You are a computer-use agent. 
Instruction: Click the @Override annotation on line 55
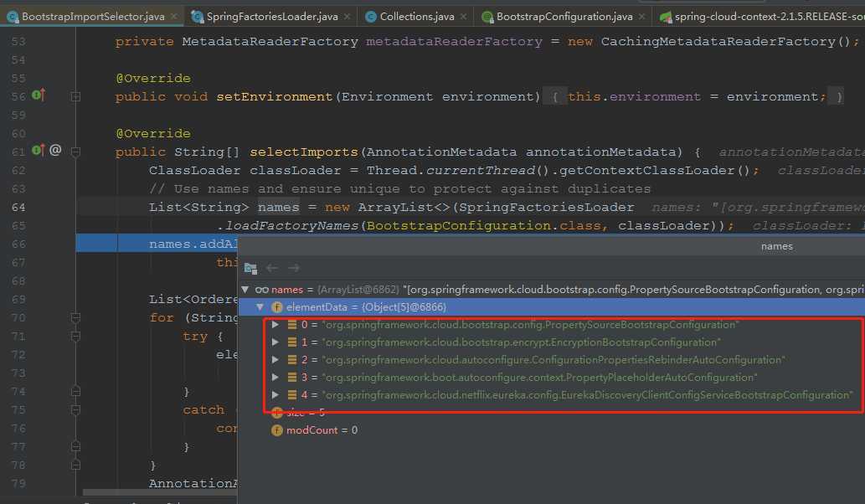153,79
